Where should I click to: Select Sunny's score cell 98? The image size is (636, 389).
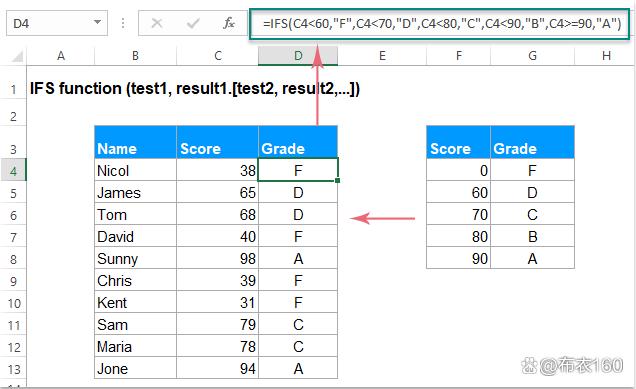click(x=217, y=258)
